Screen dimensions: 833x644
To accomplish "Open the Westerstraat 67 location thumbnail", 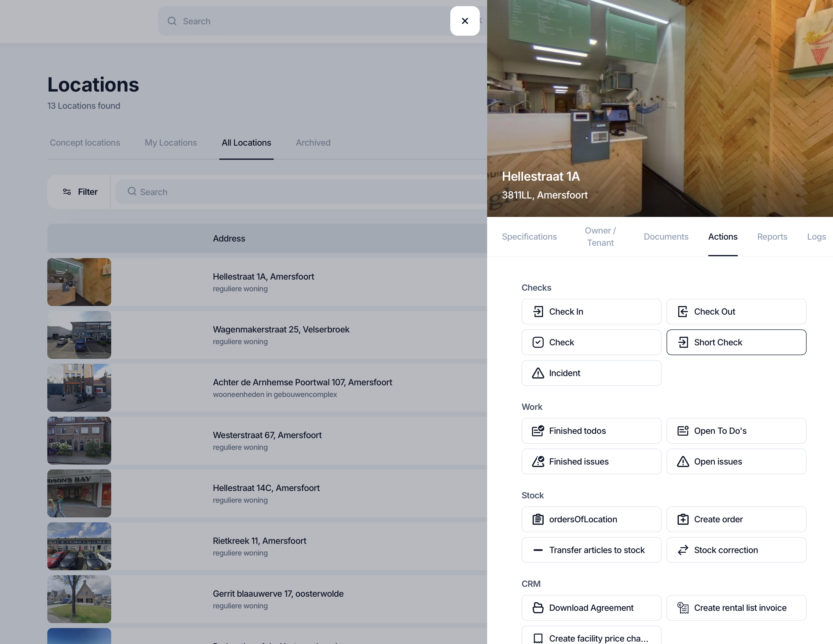I will tap(79, 440).
